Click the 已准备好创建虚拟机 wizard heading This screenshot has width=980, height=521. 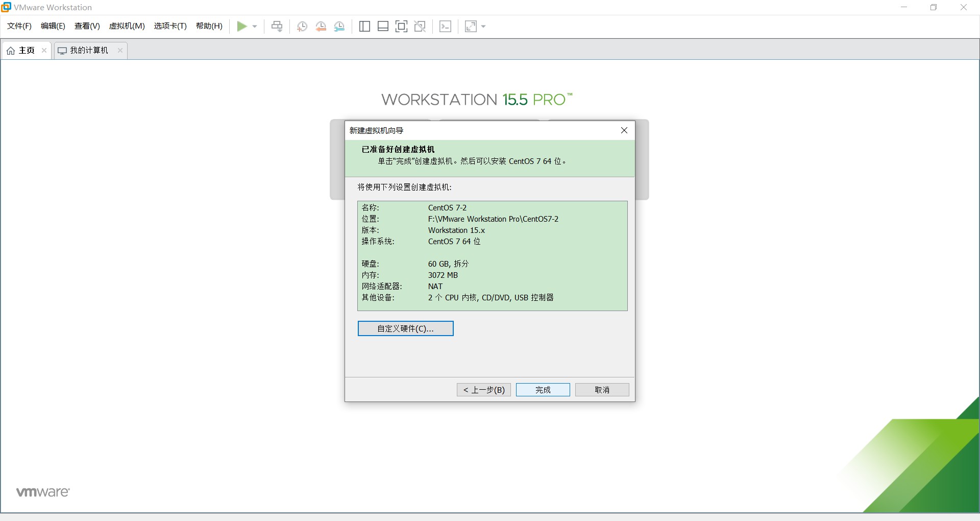398,149
